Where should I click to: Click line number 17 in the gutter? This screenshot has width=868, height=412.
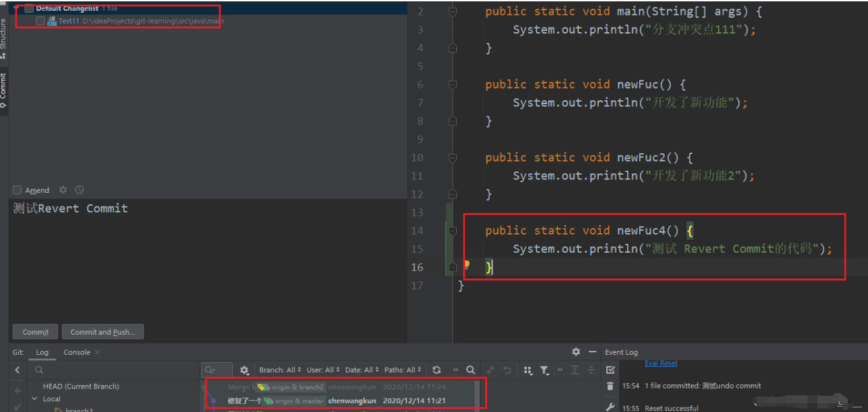click(x=417, y=286)
